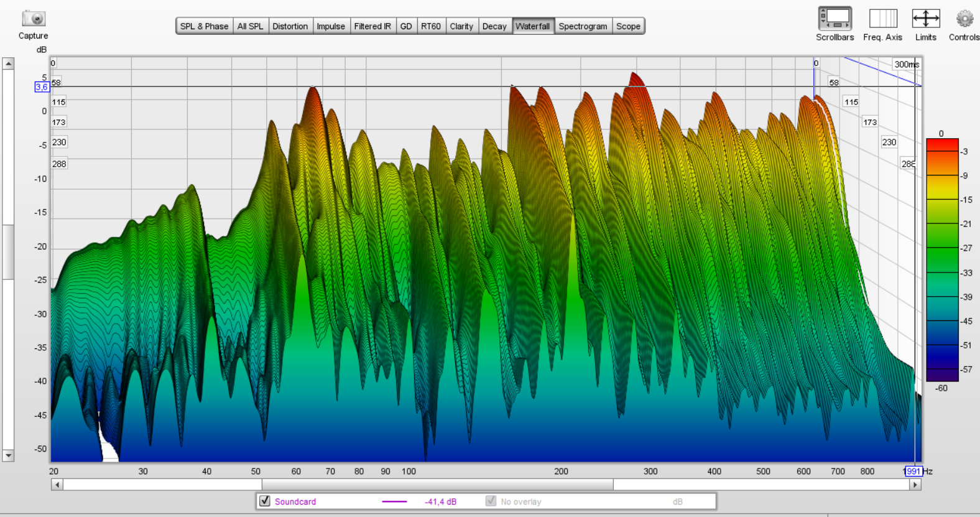The width and height of the screenshot is (980, 517).
Task: Click the "-50" dB axis label
Action: (x=40, y=449)
